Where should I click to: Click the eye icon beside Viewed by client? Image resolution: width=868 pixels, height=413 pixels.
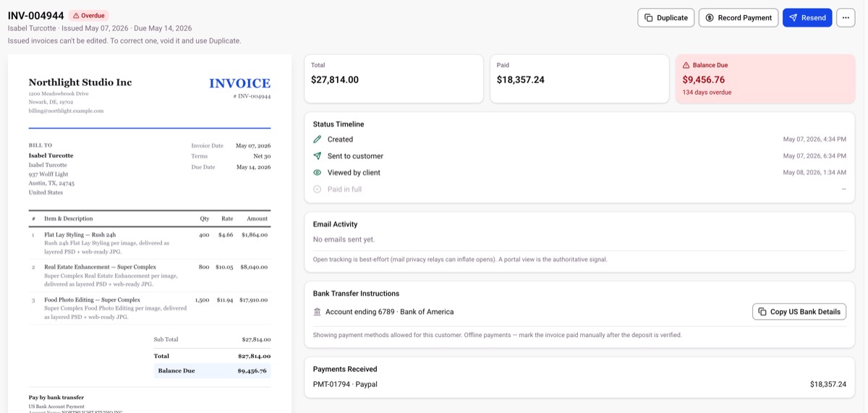click(317, 173)
